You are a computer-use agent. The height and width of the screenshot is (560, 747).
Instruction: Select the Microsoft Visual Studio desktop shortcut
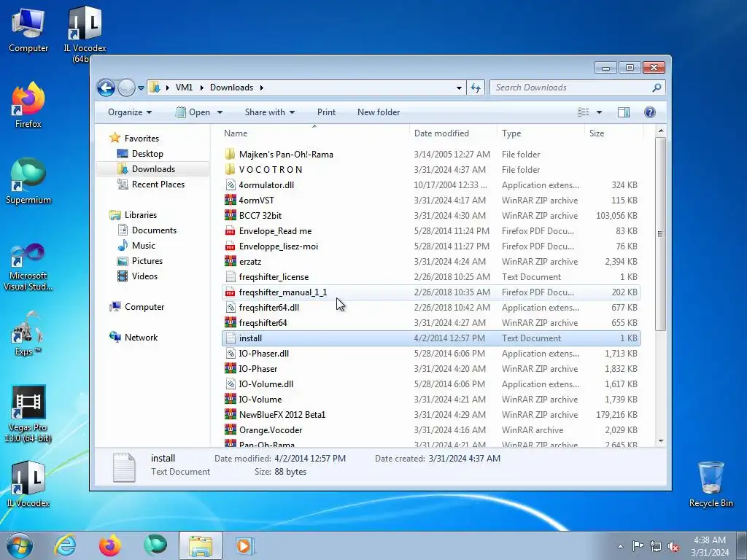[28, 267]
